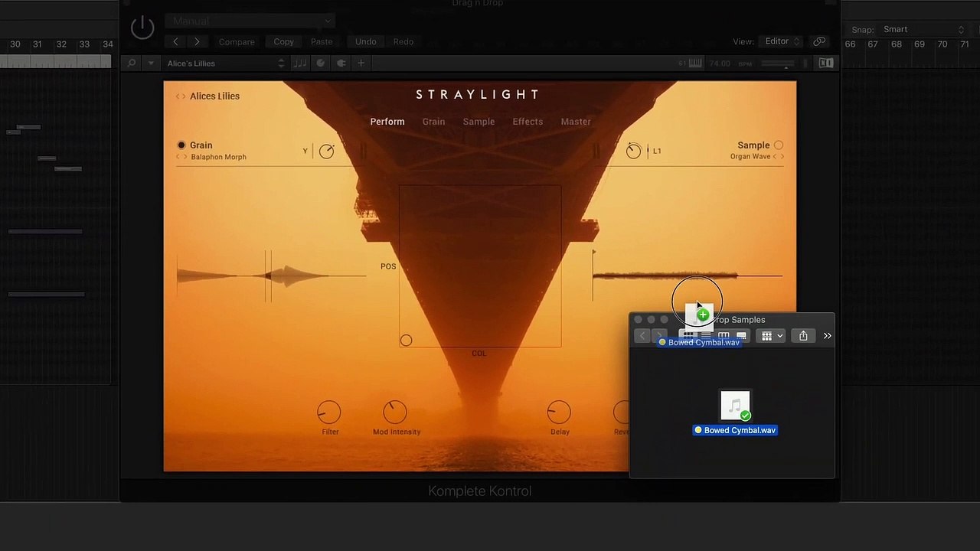Click the Grain waveform display

[271, 275]
